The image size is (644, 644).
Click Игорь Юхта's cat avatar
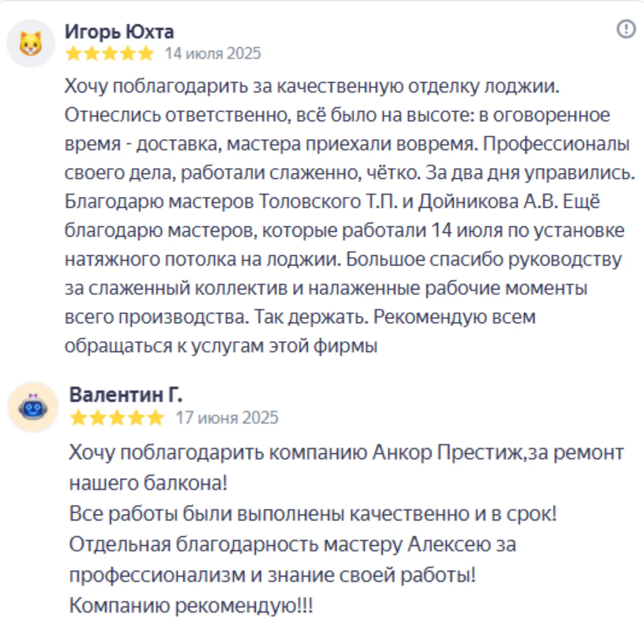pyautogui.click(x=31, y=43)
